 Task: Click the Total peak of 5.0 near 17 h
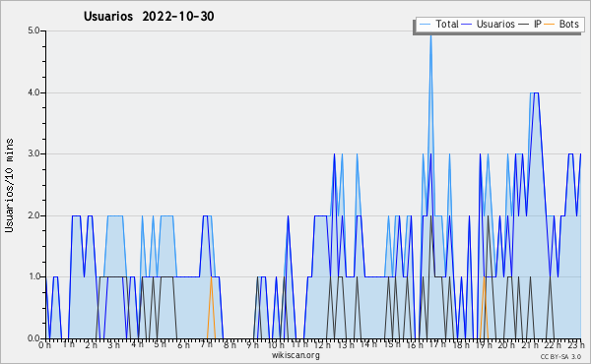(430, 36)
